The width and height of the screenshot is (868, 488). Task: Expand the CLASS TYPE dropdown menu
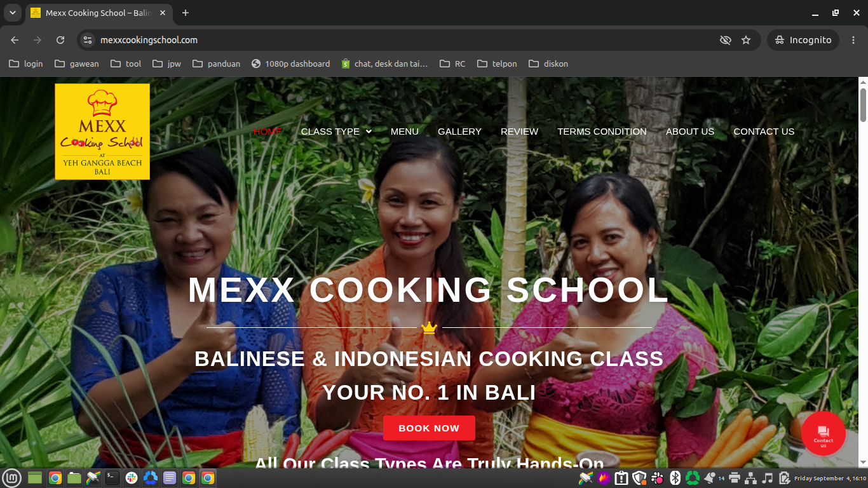click(x=336, y=132)
